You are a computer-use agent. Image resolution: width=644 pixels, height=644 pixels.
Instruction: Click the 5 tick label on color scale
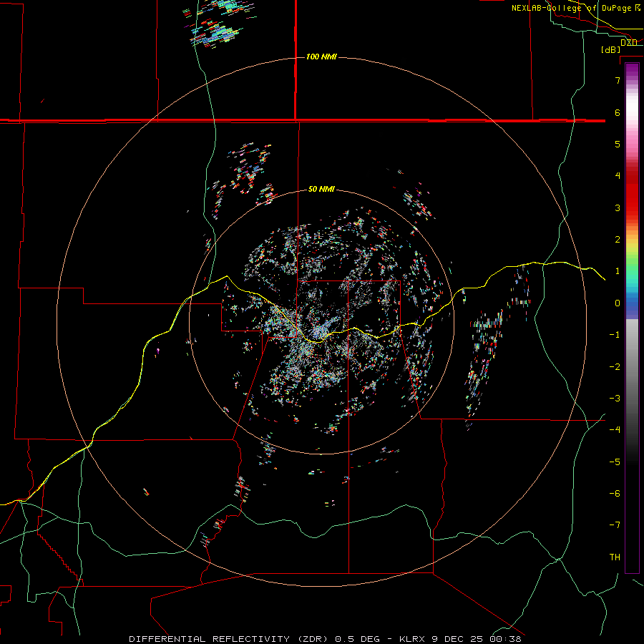pyautogui.click(x=618, y=144)
